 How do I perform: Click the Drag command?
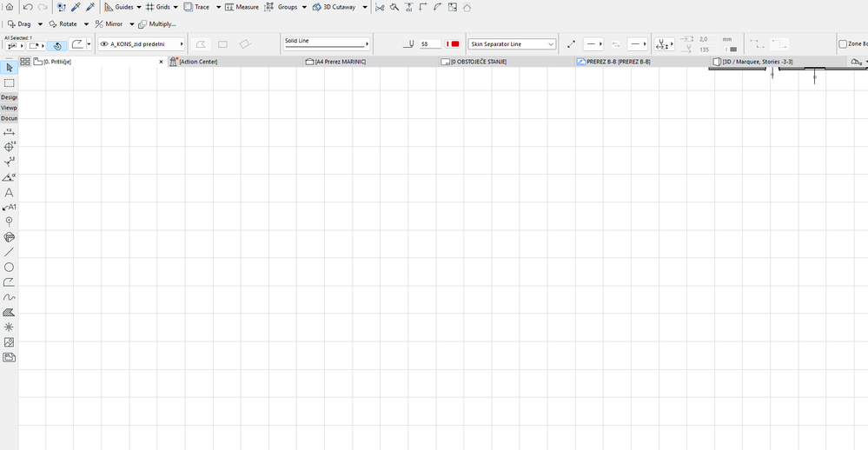point(19,23)
